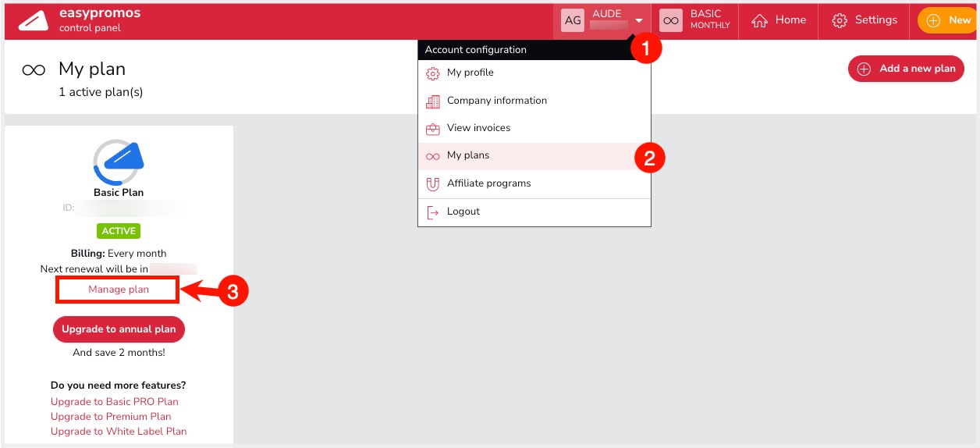980x448 pixels.
Task: Click the infinity icon beside BASIC MONTHLY
Action: (x=671, y=20)
